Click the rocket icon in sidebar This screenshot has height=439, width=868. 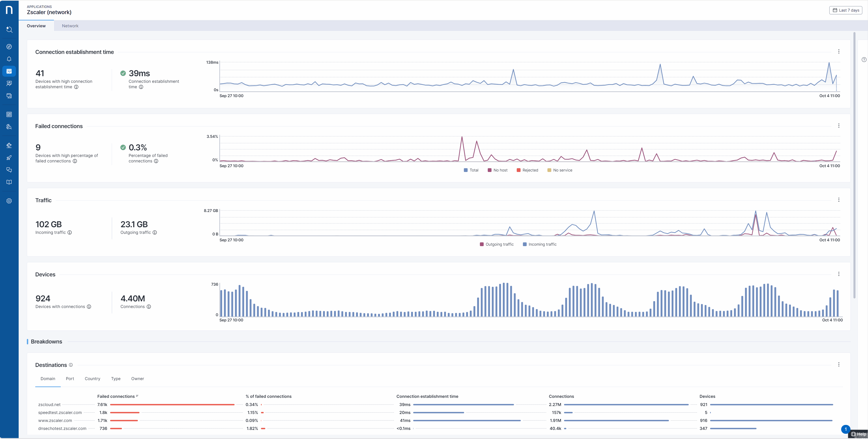pos(9,158)
